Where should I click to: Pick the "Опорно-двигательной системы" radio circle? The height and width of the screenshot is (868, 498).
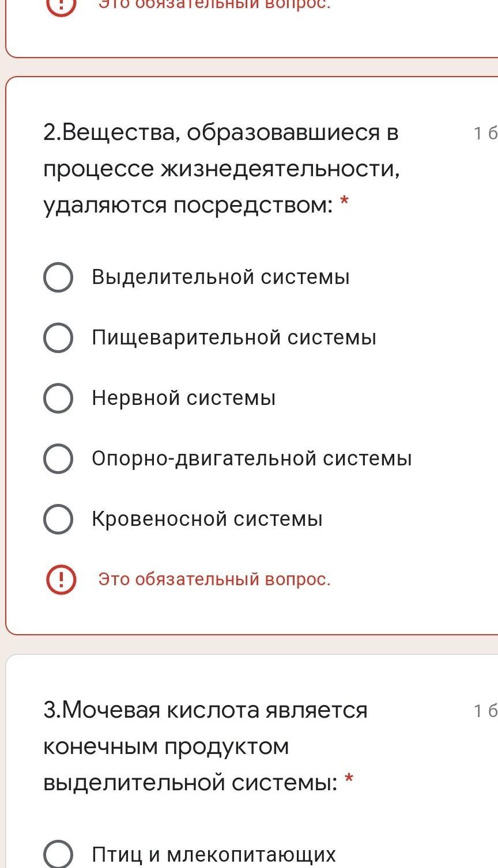(x=58, y=458)
